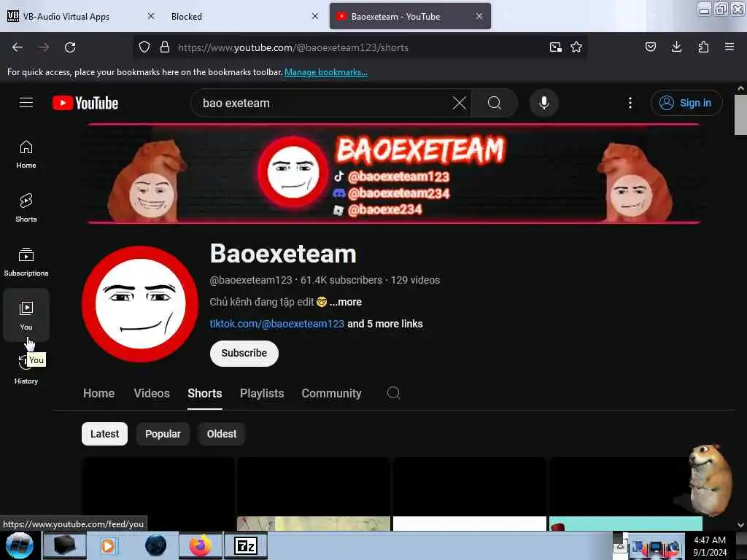Open History in the YouTube sidebar
Image resolution: width=747 pixels, height=560 pixels.
click(26, 370)
